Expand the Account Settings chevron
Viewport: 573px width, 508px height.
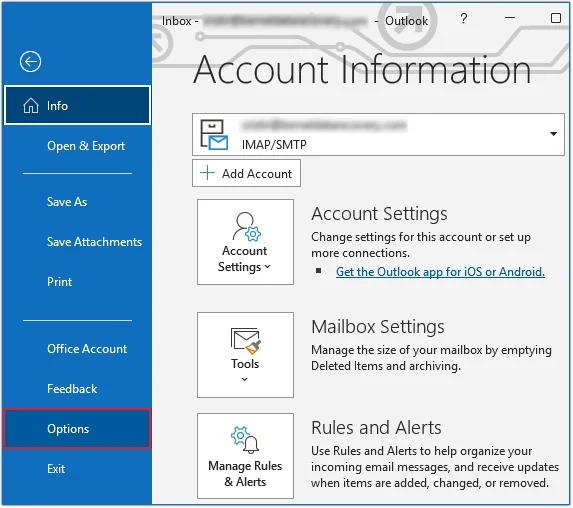(x=267, y=267)
